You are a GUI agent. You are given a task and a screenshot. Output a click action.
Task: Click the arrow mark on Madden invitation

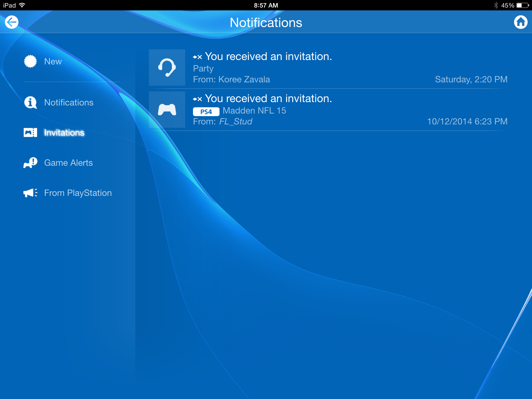pyautogui.click(x=197, y=99)
